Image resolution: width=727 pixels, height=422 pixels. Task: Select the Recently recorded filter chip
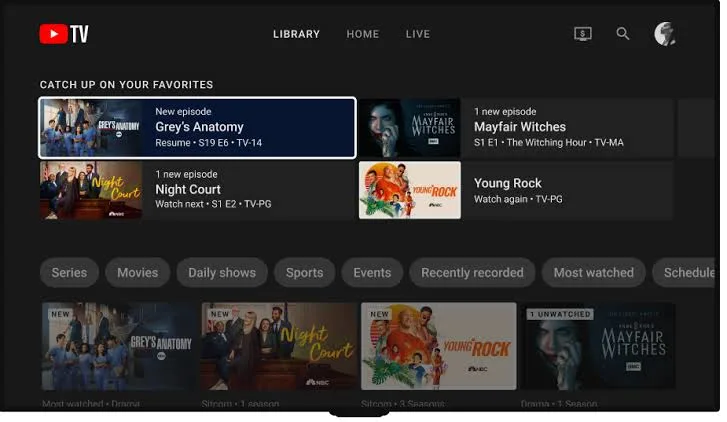tap(472, 273)
